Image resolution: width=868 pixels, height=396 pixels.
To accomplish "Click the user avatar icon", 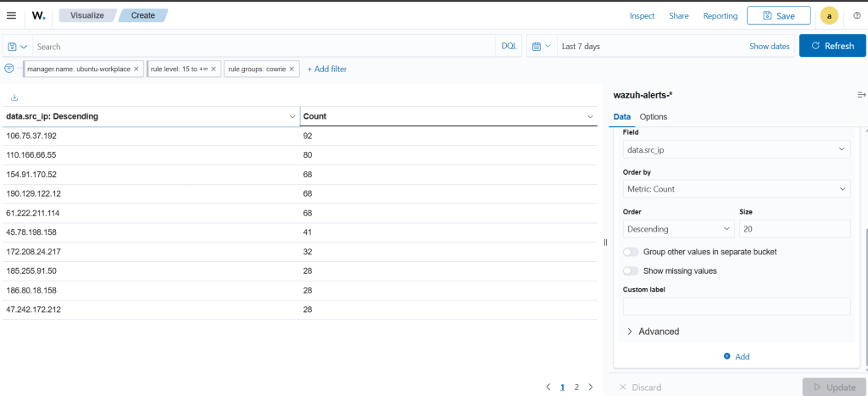I will pyautogui.click(x=829, y=15).
